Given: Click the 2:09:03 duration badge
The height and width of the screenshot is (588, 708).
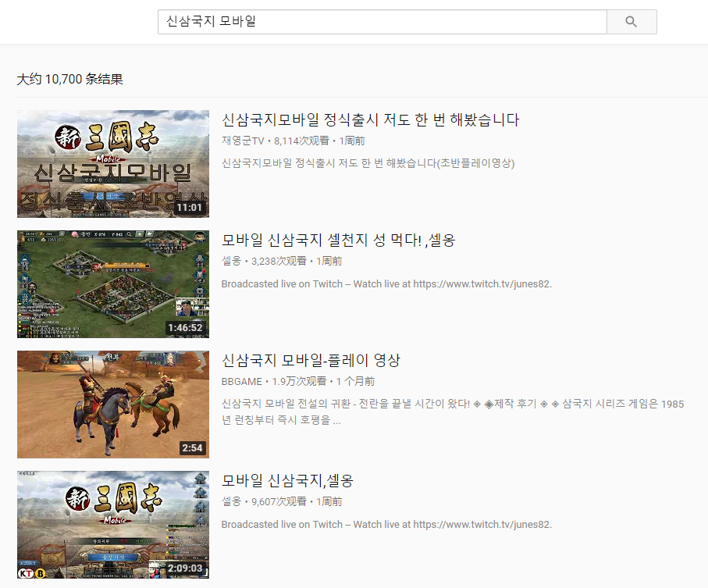Looking at the screenshot, I should (184, 568).
